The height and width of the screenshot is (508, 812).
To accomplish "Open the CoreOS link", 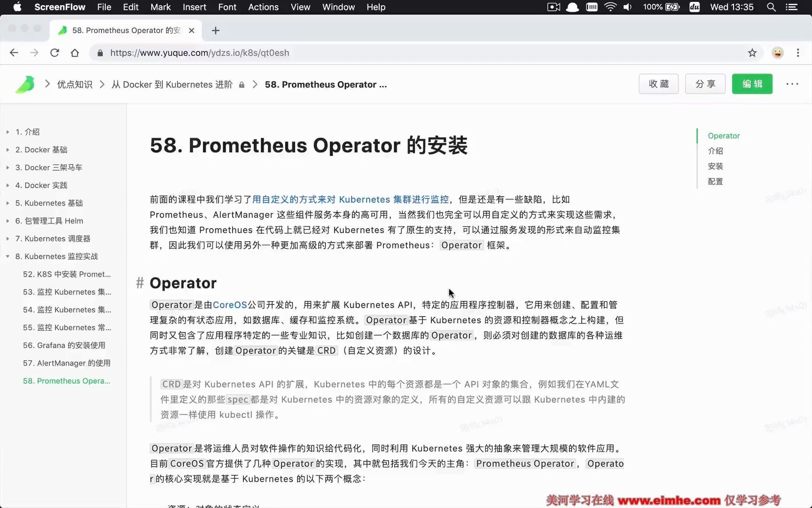I will tap(230, 305).
